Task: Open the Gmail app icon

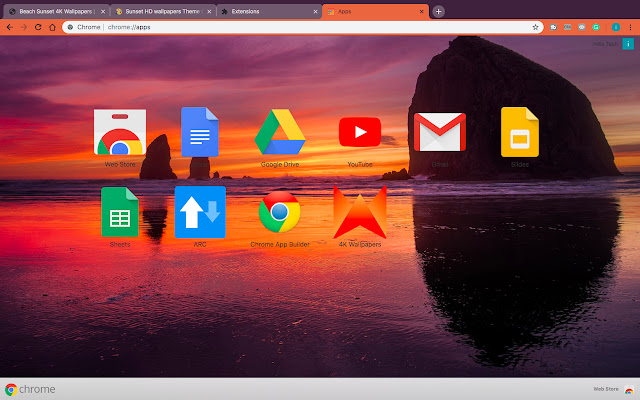Action: click(440, 132)
